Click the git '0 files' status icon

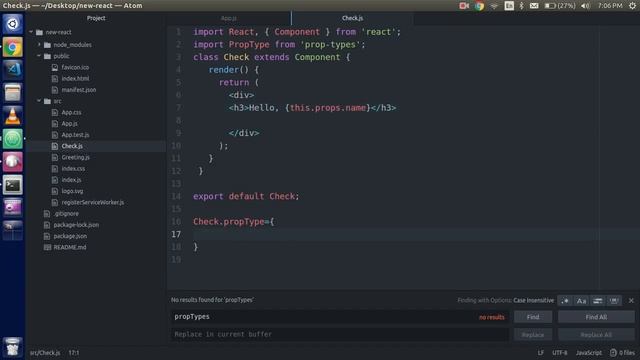[622, 353]
